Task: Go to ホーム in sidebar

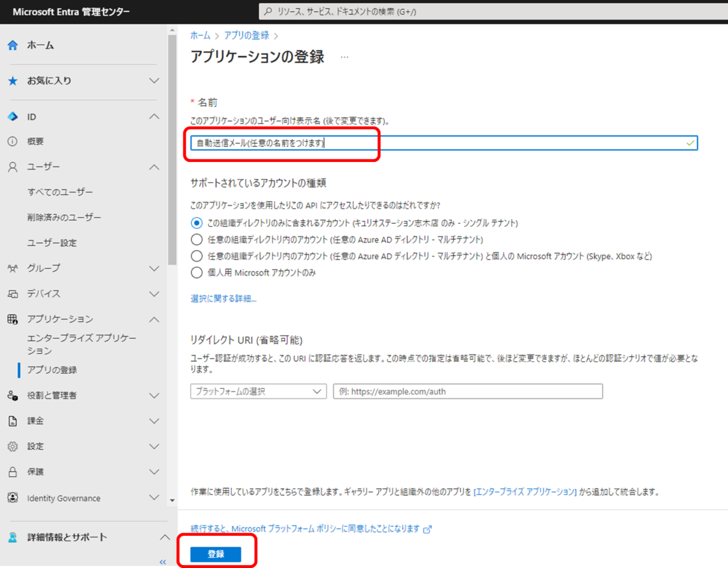Action: click(x=41, y=46)
